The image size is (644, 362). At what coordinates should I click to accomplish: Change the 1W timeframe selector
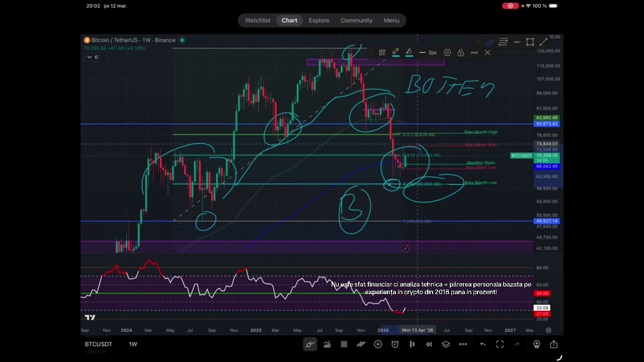tap(133, 344)
